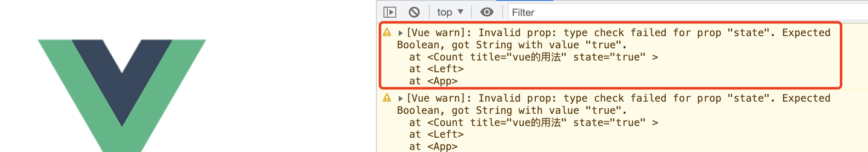Click the first yellow warning triangle icon
Image resolution: width=868 pixels, height=152 pixels.
[387, 32]
